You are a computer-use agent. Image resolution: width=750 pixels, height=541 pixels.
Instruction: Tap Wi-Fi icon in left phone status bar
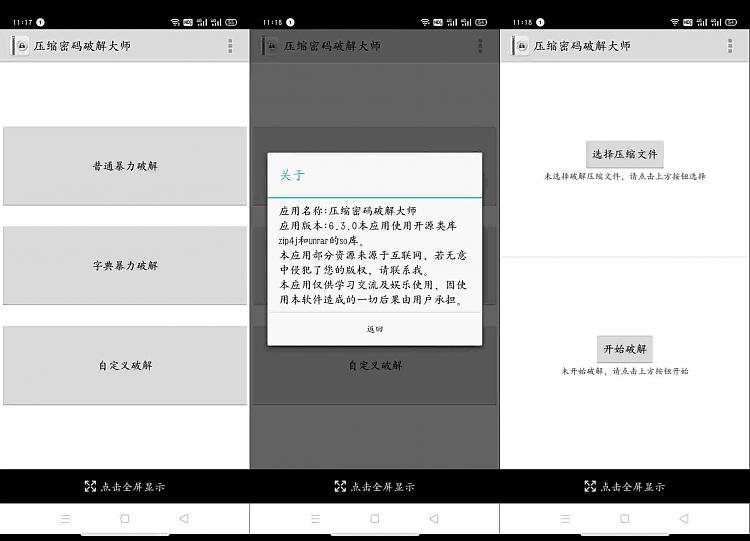click(175, 22)
